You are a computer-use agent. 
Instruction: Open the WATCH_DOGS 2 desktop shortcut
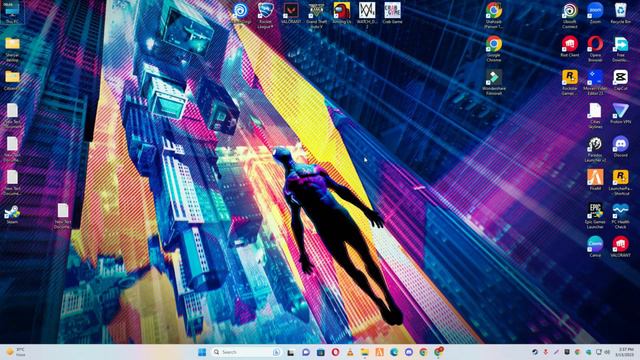point(367,16)
